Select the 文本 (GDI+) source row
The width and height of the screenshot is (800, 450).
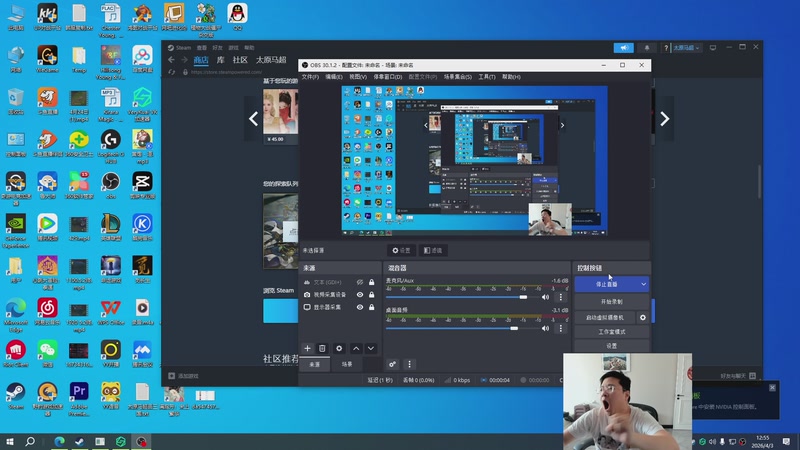[x=340, y=282]
